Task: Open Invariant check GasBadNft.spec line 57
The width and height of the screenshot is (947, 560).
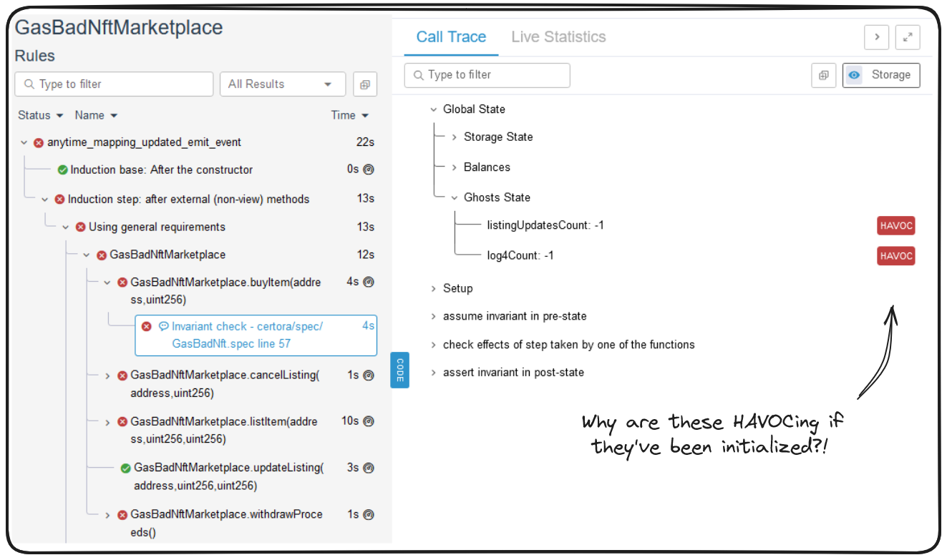Action: point(247,335)
